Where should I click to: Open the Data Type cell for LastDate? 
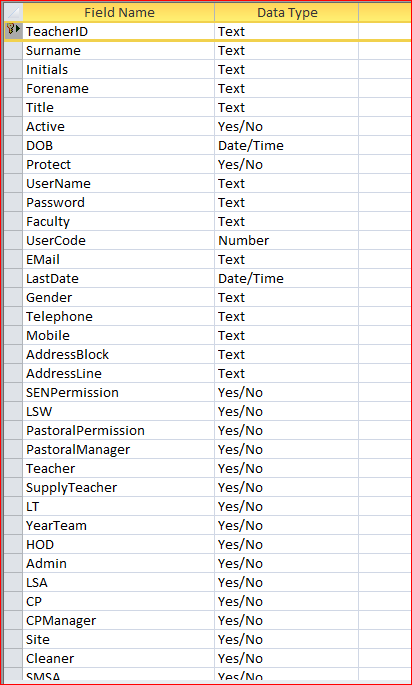click(287, 278)
